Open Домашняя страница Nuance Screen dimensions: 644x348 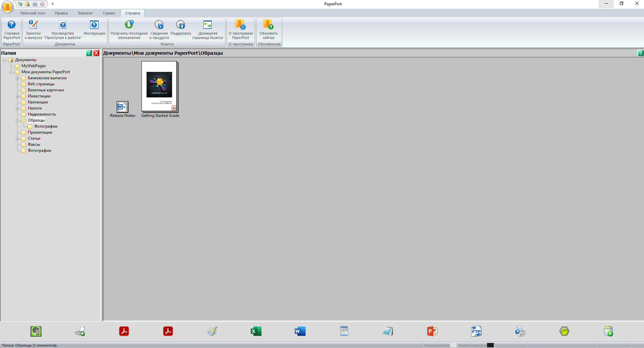(208, 30)
